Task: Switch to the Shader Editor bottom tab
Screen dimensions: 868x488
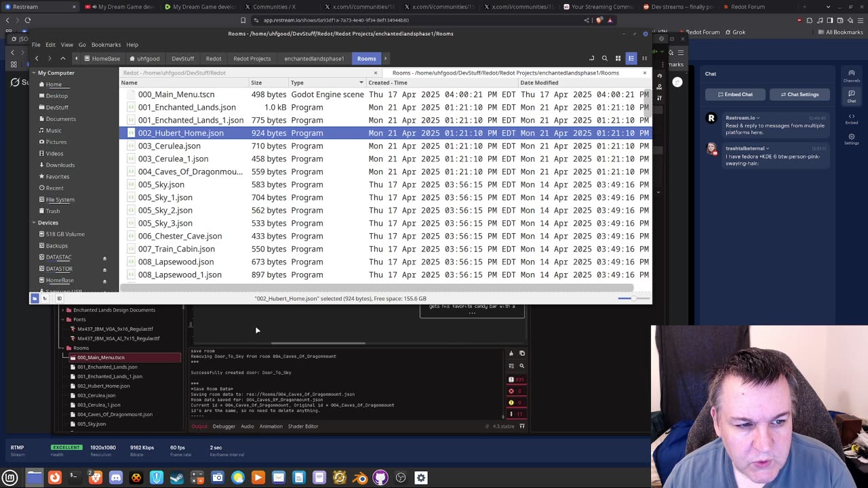Action: point(303,426)
